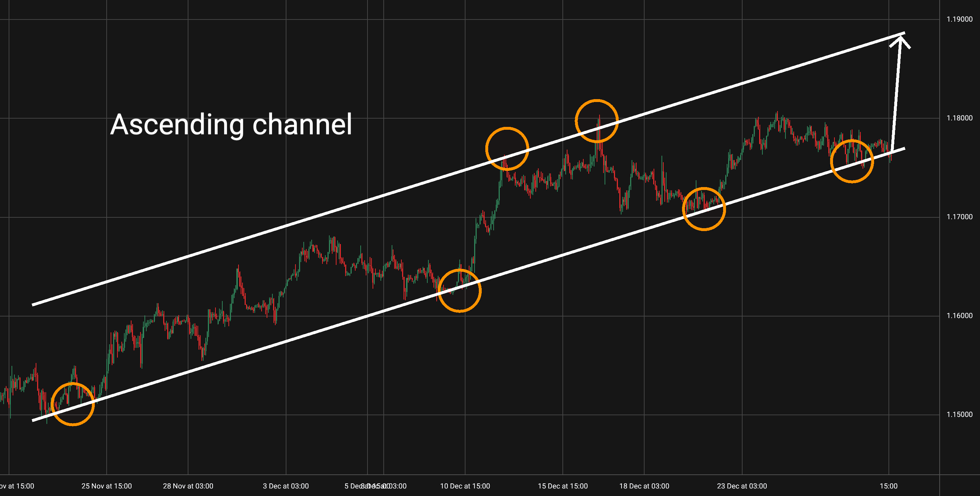Click the orange circle nearest the 1.15000 level
Image resolution: width=980 pixels, height=496 pixels.
pos(72,404)
